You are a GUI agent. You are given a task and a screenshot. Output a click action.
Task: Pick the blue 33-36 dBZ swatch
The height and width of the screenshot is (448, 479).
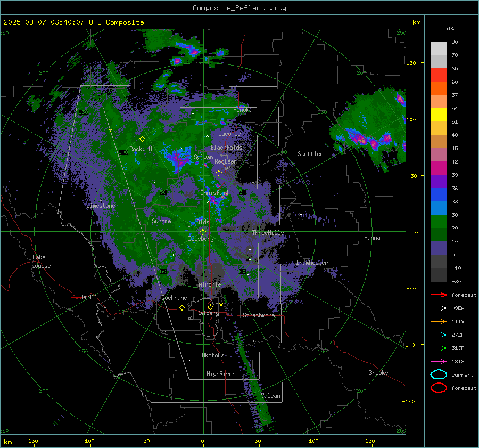coord(439,195)
